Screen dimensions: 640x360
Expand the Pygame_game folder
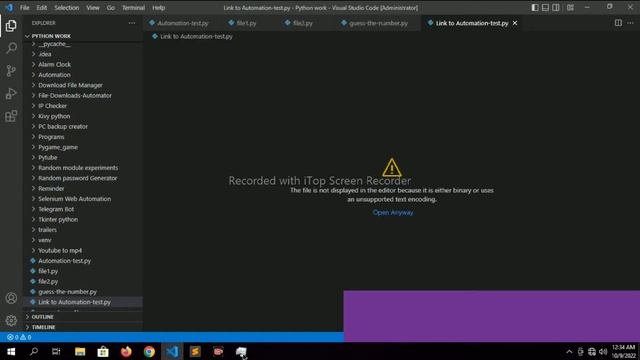click(58, 147)
